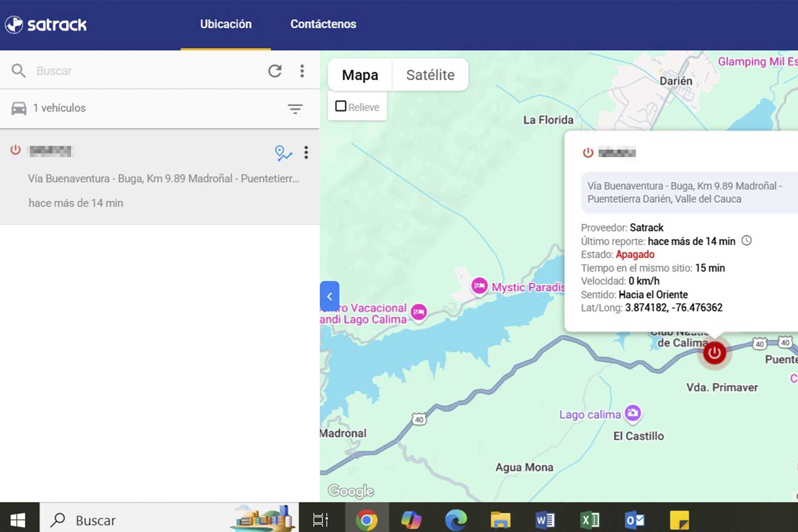This screenshot has height=532, width=798.
Task: Click the red power marker on map
Action: [714, 353]
